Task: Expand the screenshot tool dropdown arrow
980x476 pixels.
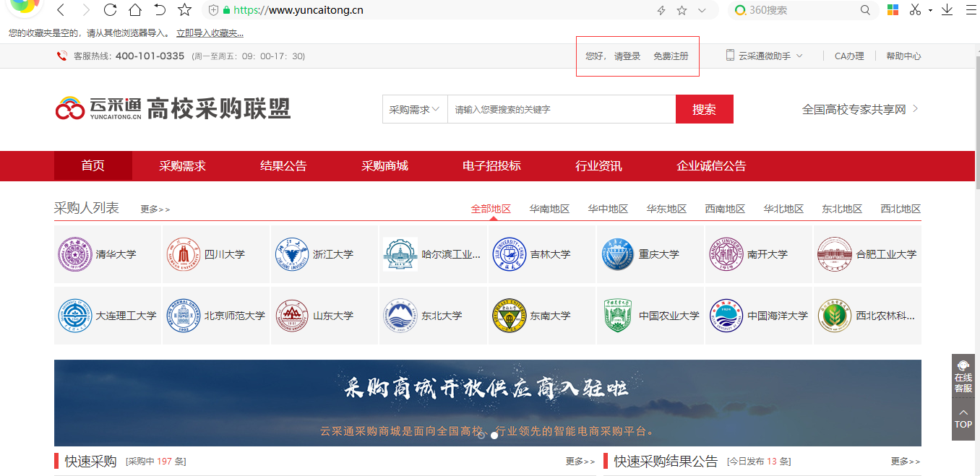Action: (x=930, y=10)
